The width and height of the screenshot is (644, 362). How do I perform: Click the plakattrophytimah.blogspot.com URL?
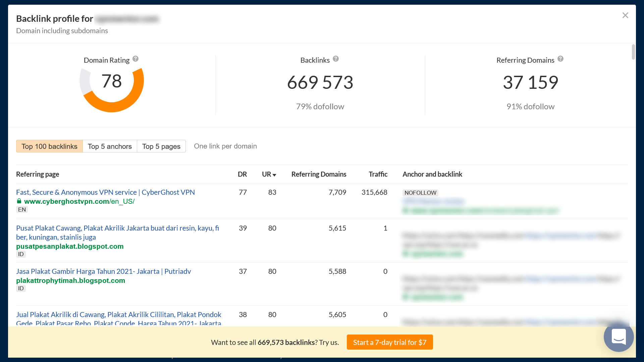tap(70, 281)
